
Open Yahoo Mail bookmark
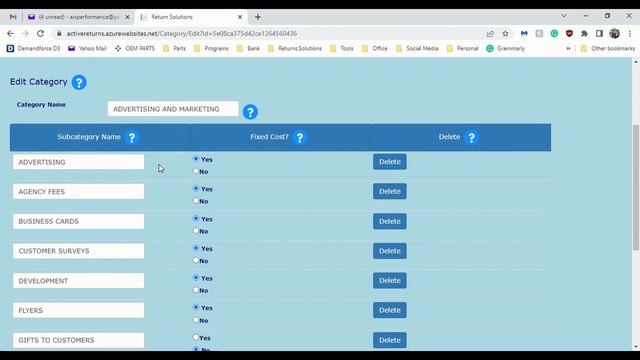(87, 49)
